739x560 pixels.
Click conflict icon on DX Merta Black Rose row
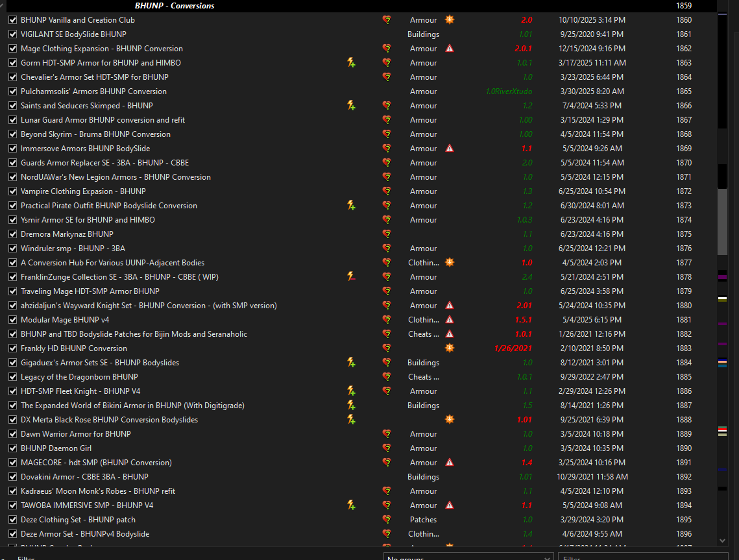[x=351, y=420]
